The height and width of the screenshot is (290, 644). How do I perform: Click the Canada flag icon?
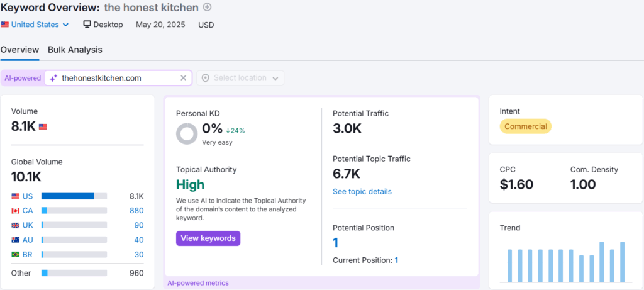tap(16, 211)
